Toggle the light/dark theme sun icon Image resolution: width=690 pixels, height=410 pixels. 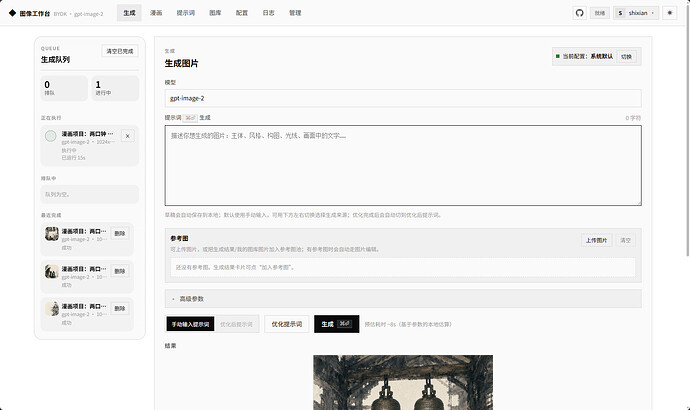point(670,13)
